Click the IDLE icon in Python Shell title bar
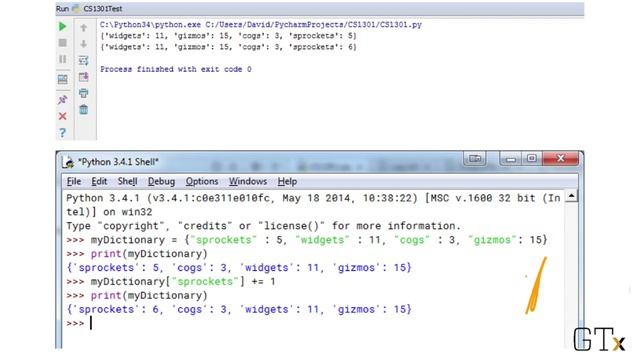Screen dimensions: 640x360 69,162
